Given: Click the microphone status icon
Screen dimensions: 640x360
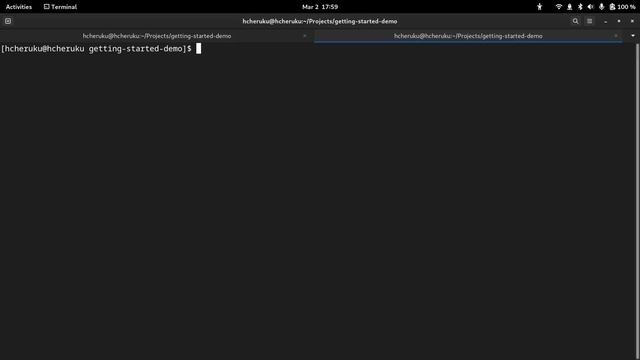Looking at the screenshot, I should 601,7.
